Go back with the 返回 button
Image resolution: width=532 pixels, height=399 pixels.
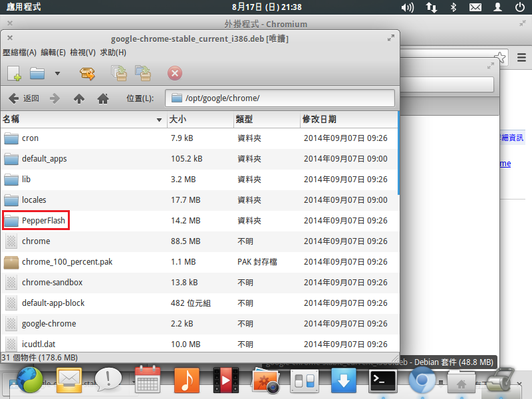click(23, 98)
